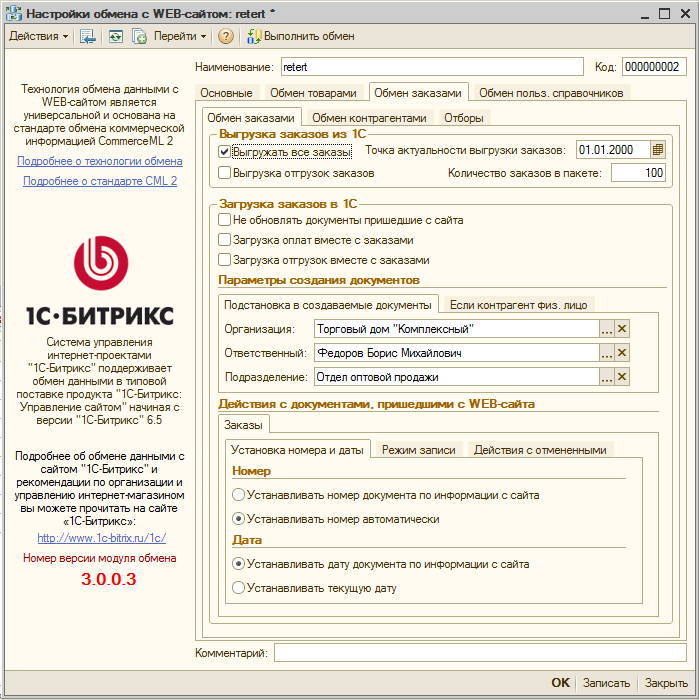Open calendar picker for export date

[x=658, y=150]
